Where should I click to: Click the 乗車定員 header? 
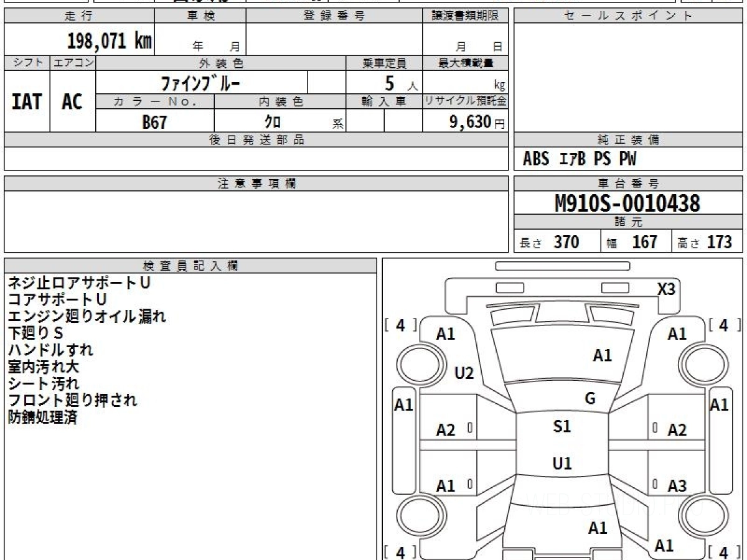[384, 63]
